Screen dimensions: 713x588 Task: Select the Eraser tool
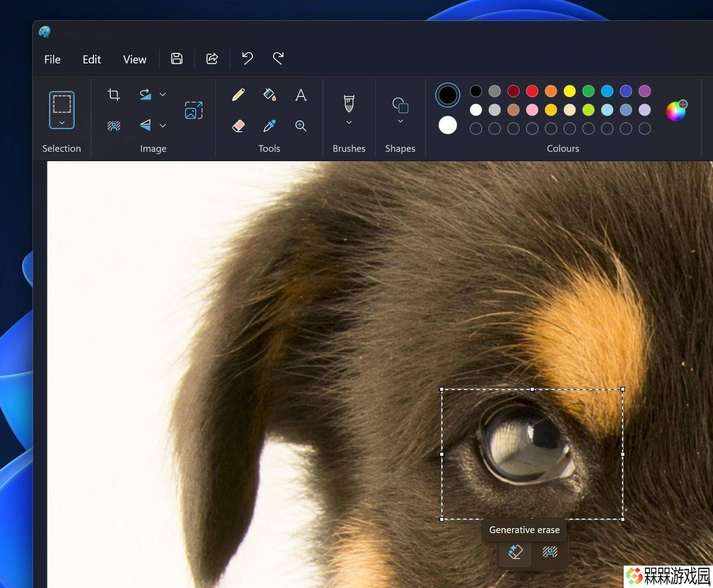tap(238, 126)
